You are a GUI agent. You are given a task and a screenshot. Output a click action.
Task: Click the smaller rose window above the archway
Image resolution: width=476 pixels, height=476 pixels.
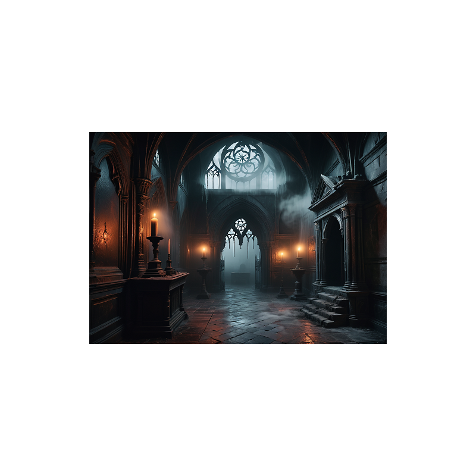(240, 223)
